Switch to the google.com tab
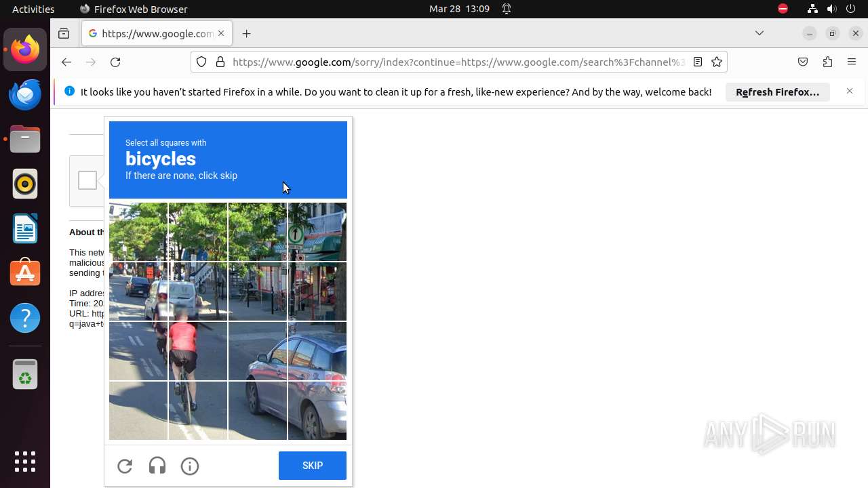The image size is (868, 488). pyautogui.click(x=157, y=33)
